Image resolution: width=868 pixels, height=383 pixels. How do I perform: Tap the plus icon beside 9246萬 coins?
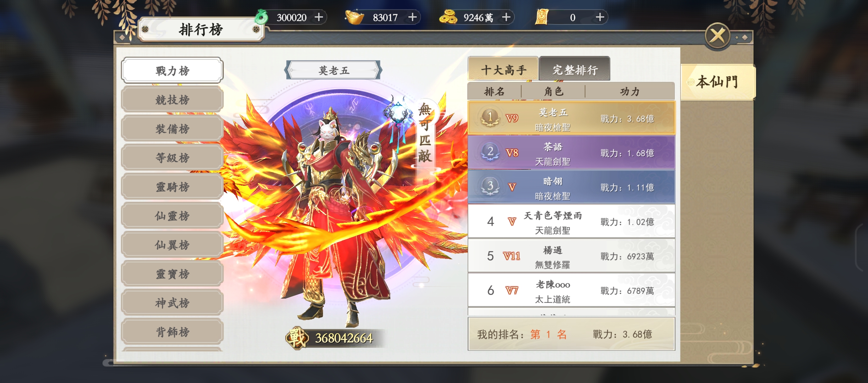506,17
